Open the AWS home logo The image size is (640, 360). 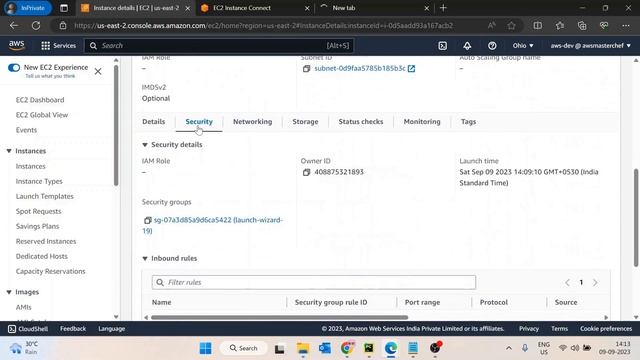click(x=16, y=45)
